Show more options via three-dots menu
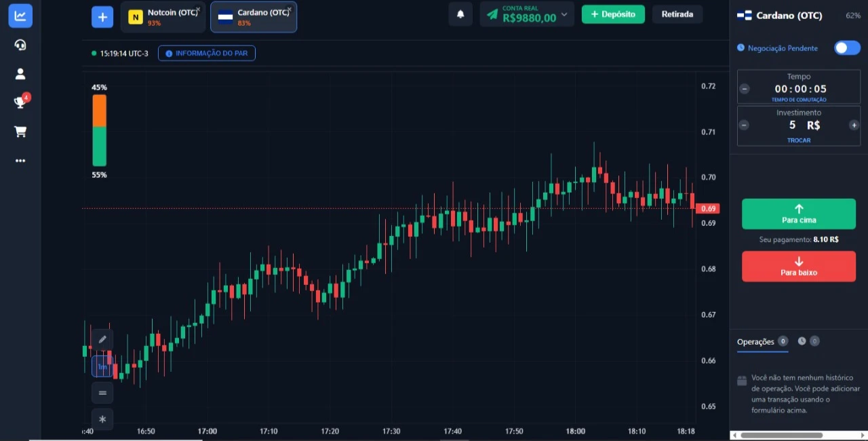This screenshot has width=868, height=441. pyautogui.click(x=20, y=161)
